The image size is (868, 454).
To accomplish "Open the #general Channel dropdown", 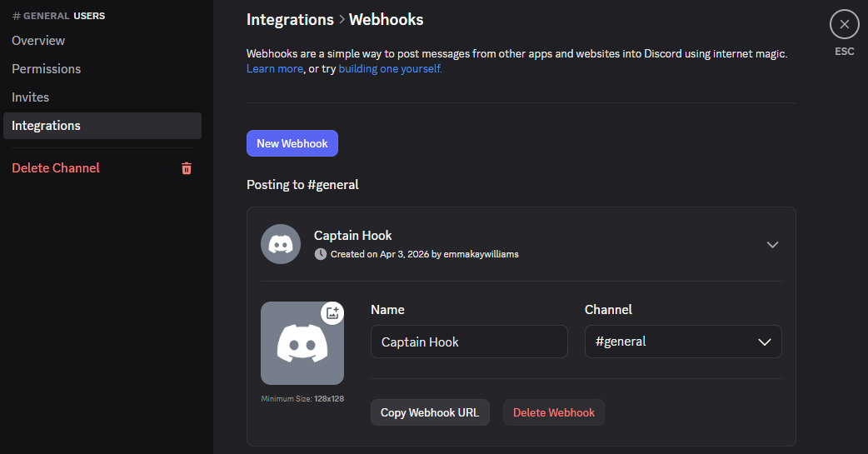I will coord(683,342).
